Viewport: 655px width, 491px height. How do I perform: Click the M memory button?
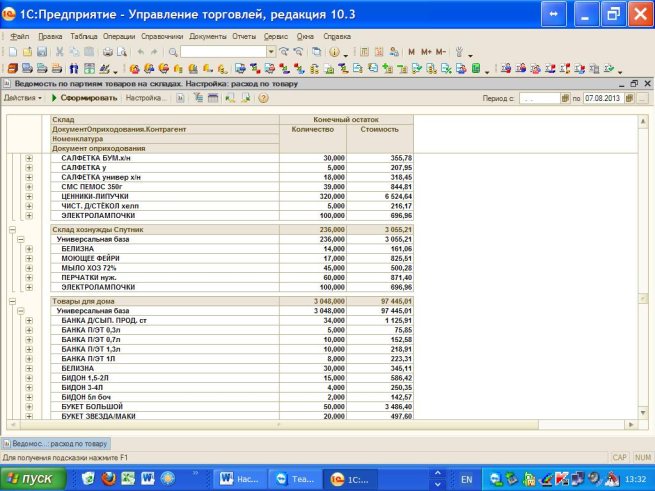pyautogui.click(x=411, y=52)
